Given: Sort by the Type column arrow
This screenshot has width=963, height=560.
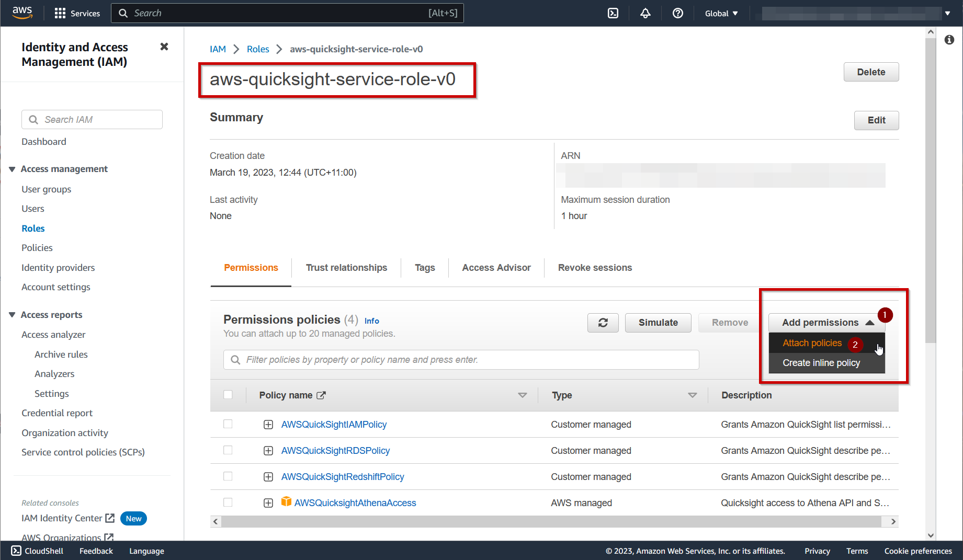Looking at the screenshot, I should pos(693,395).
